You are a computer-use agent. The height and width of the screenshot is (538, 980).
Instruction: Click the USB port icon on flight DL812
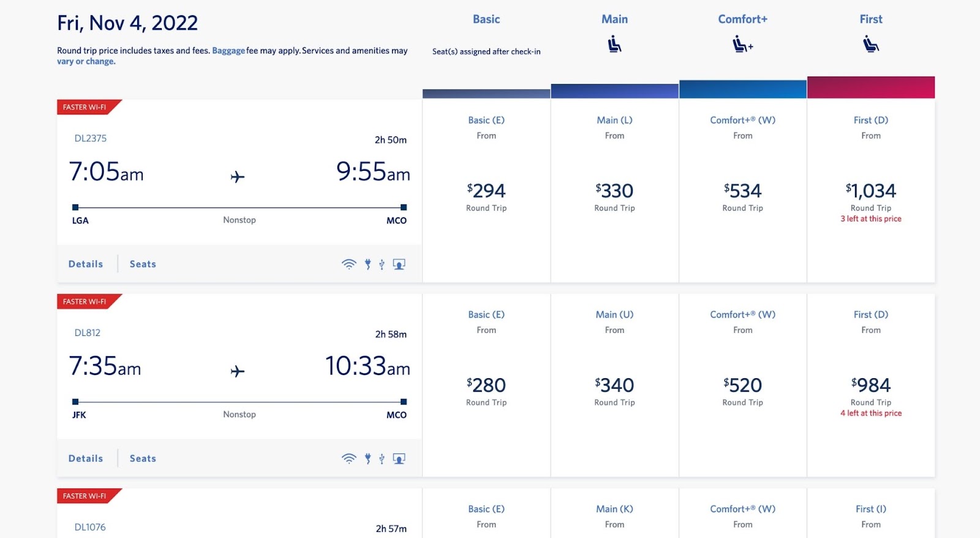tap(382, 458)
